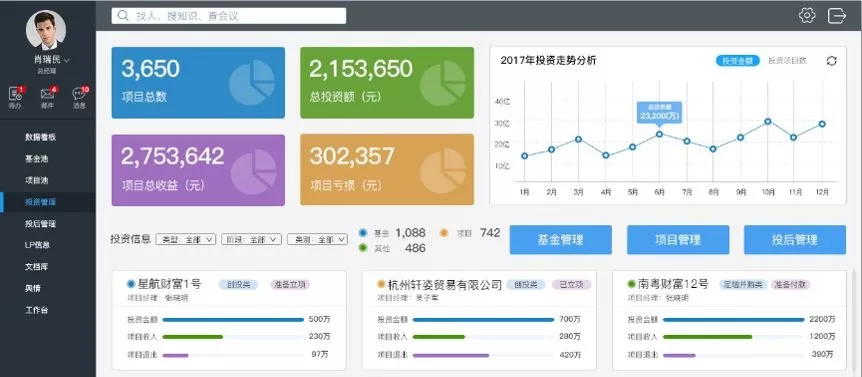Select 投资管理 in sidebar
The height and width of the screenshot is (377, 862).
coord(47,202)
